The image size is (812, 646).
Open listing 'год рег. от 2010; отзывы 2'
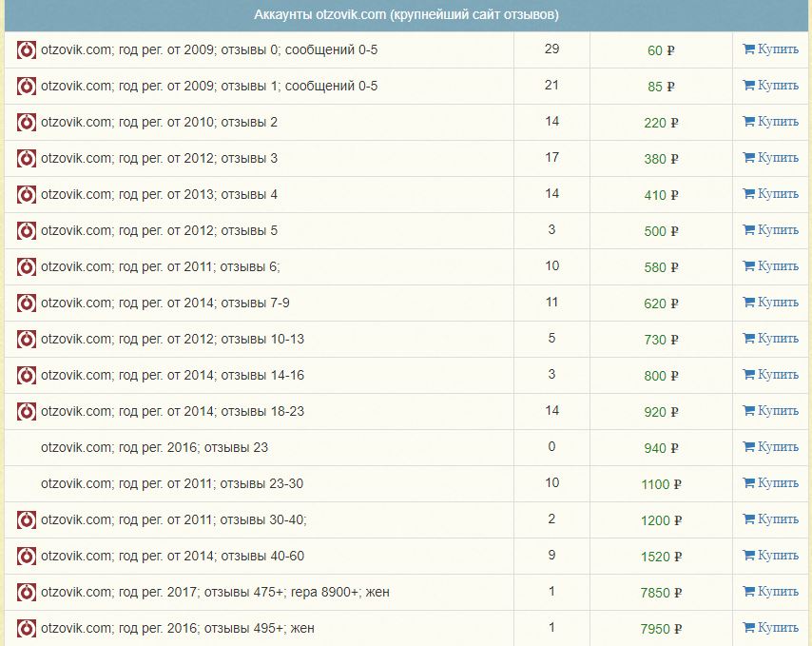coord(159,123)
